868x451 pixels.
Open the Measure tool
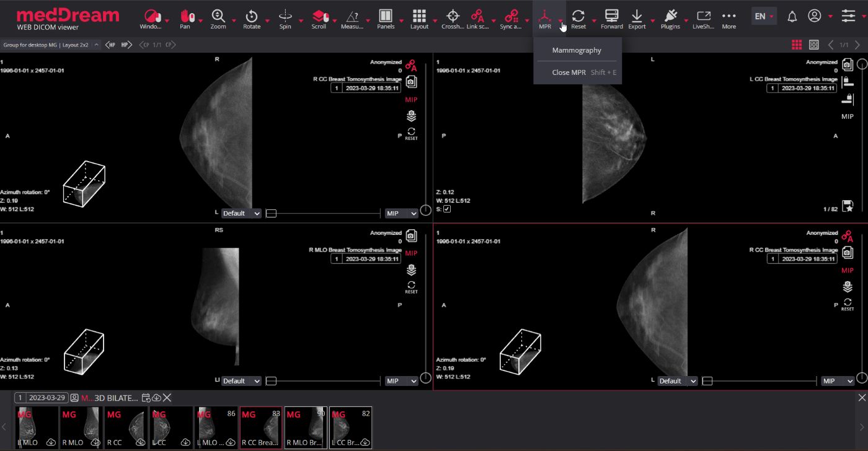pos(352,18)
